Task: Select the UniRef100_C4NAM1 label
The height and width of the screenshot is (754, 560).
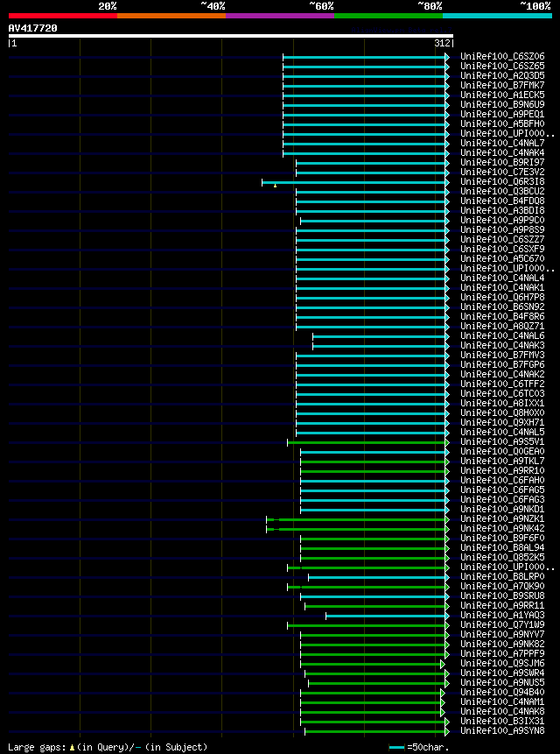Action: [x=502, y=701]
